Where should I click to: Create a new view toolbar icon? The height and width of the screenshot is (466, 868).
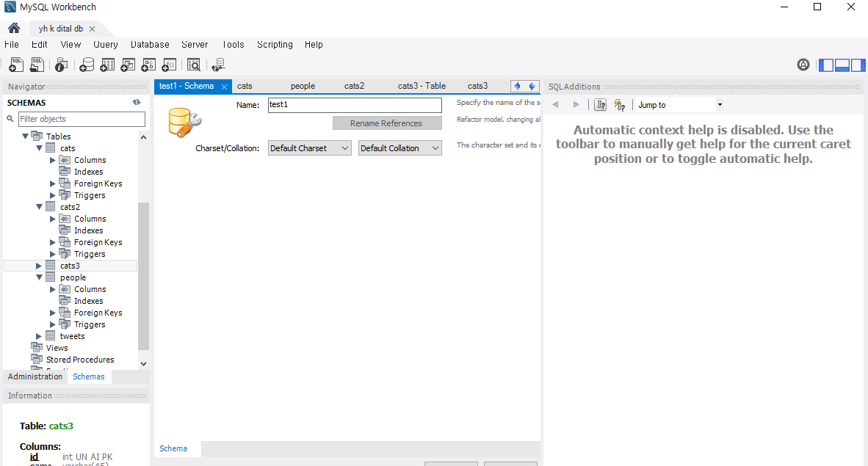[x=127, y=65]
